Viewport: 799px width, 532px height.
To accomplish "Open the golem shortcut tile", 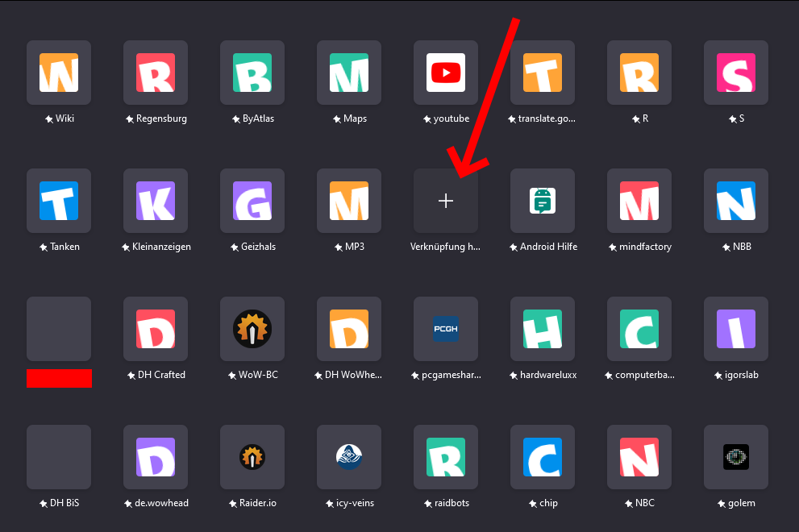I will tap(736, 457).
